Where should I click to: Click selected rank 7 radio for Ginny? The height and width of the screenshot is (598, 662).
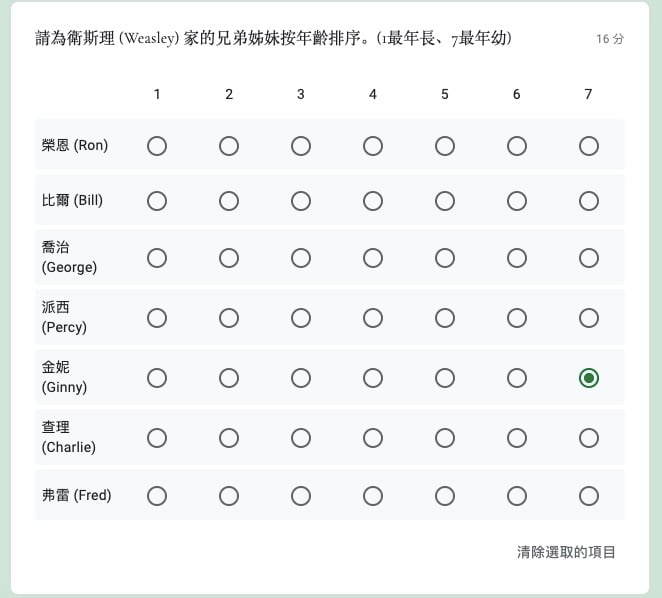[589, 378]
